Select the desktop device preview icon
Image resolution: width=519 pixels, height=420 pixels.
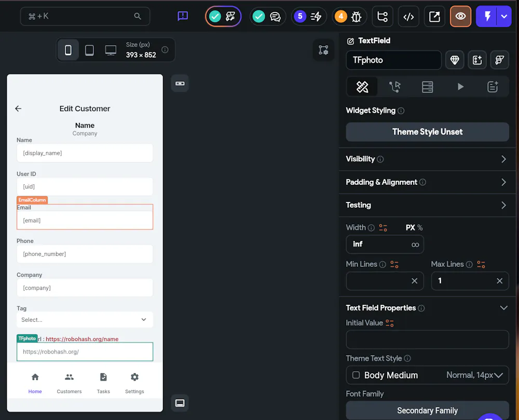click(x=111, y=50)
